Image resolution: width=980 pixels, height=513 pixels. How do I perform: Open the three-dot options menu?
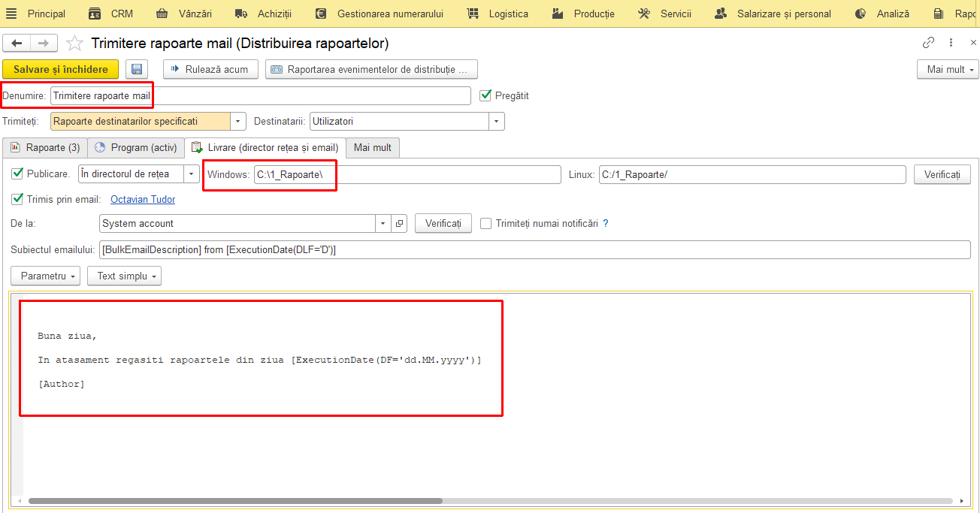coord(951,43)
